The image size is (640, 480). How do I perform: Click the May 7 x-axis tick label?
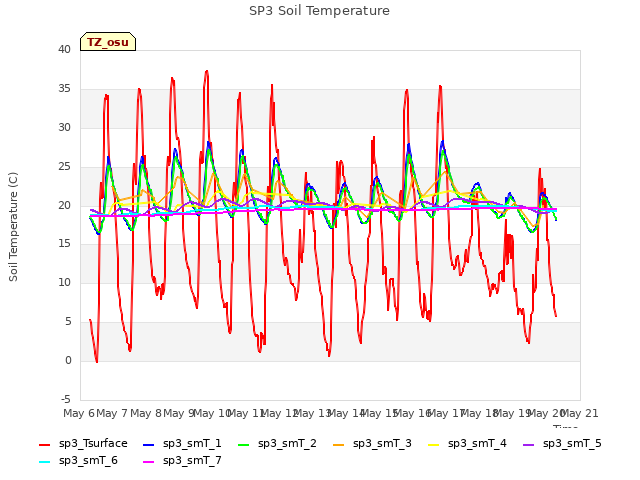(112, 413)
